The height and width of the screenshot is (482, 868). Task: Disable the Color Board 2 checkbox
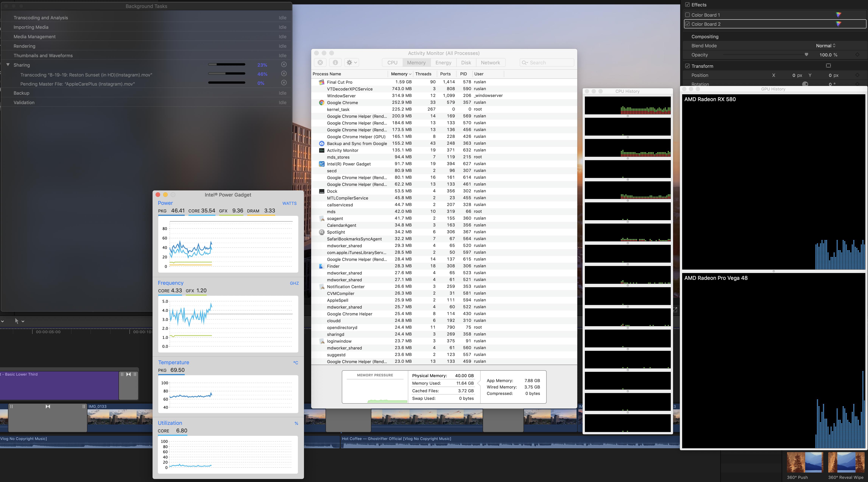click(687, 24)
